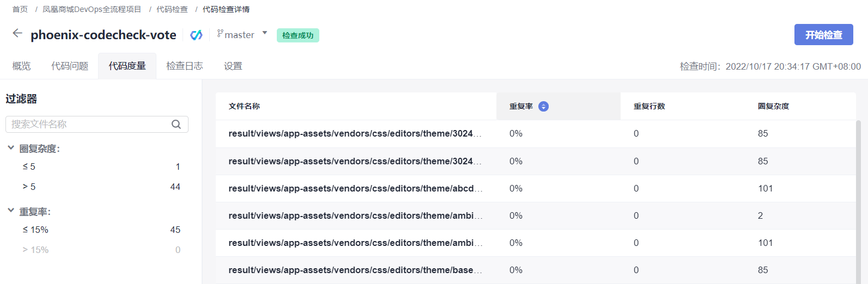The width and height of the screenshot is (868, 284).
Task: Go to 首页 breadcrumb link
Action: (x=20, y=9)
